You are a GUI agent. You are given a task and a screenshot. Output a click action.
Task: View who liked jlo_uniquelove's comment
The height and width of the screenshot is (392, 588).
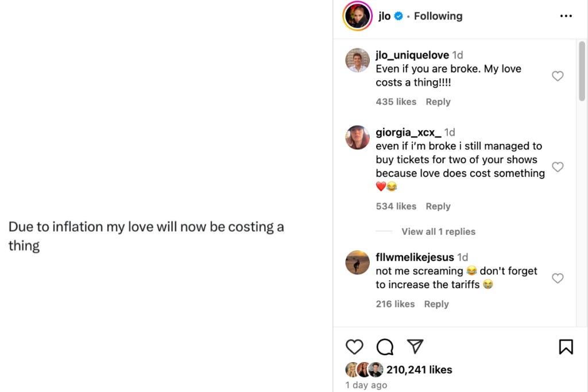click(396, 102)
